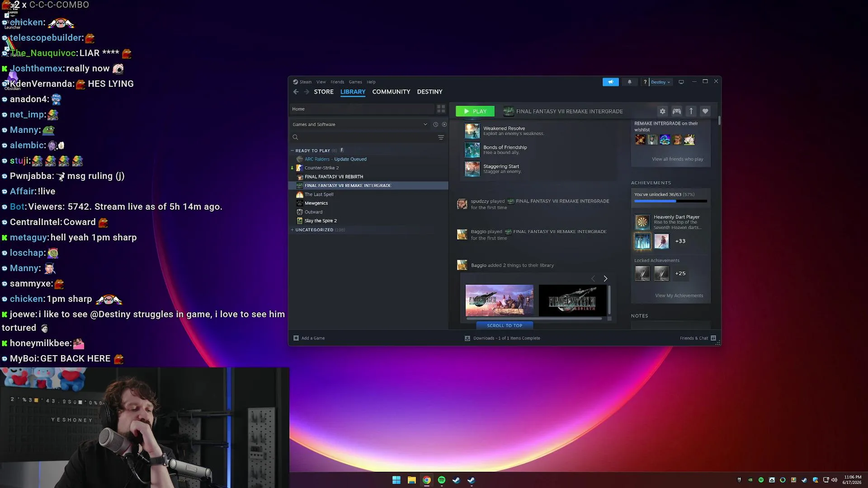The height and width of the screenshot is (488, 868).
Task: Click the Add a Game plus icon
Action: click(x=296, y=338)
